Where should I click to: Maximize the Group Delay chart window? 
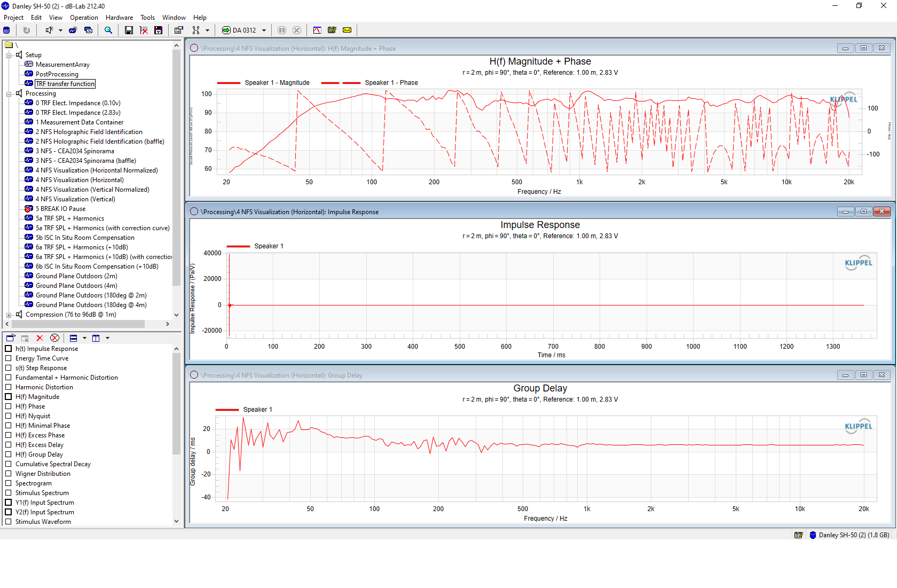click(x=863, y=375)
